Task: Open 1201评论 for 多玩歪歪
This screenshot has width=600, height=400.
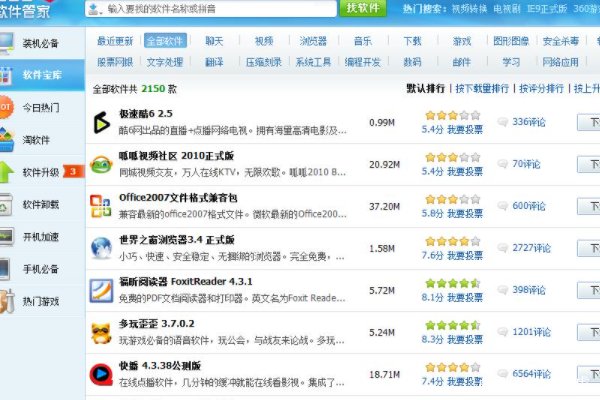Action: [x=532, y=332]
